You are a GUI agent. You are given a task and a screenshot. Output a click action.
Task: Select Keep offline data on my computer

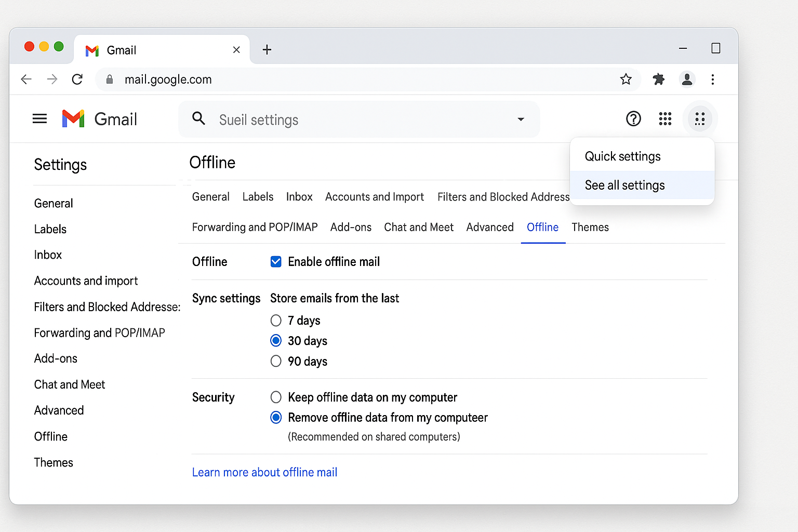276,397
